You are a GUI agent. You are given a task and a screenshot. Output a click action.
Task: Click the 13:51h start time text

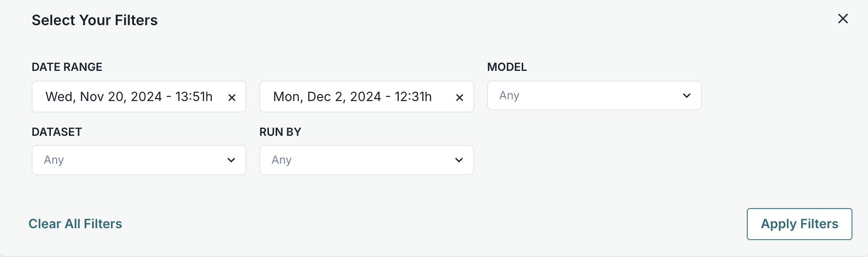(x=194, y=97)
